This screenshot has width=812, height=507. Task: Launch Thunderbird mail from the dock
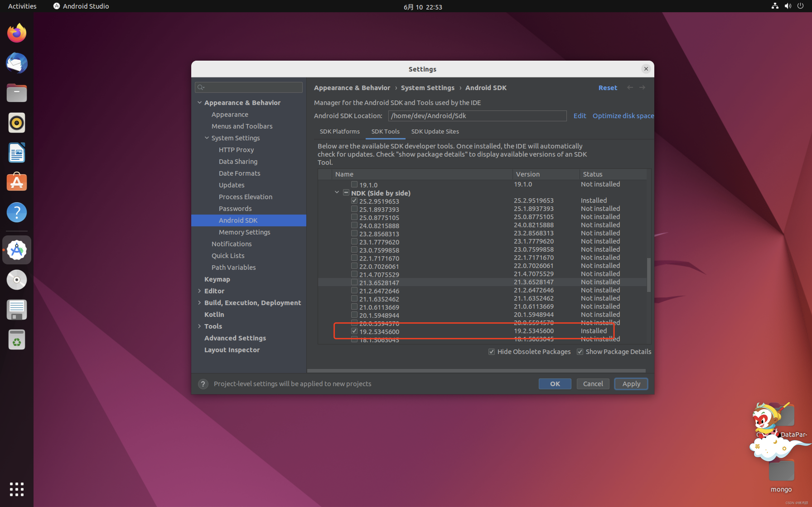(x=17, y=63)
